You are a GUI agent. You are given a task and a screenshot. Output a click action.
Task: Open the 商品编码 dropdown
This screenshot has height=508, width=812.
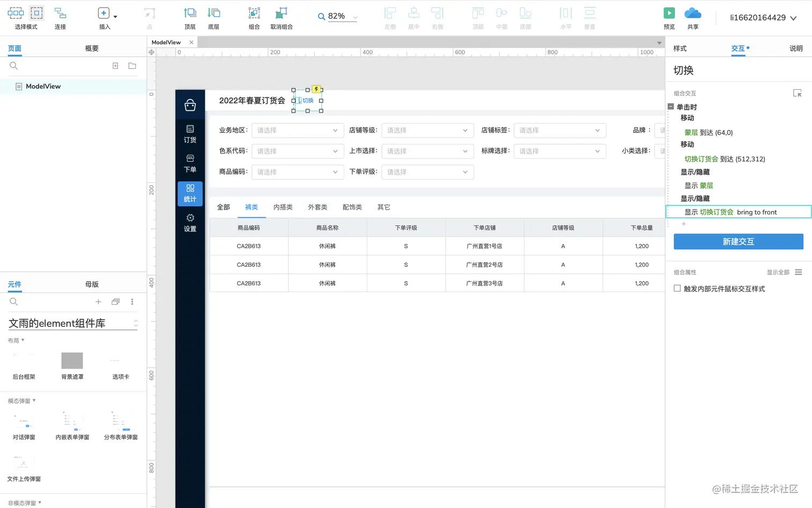(298, 172)
